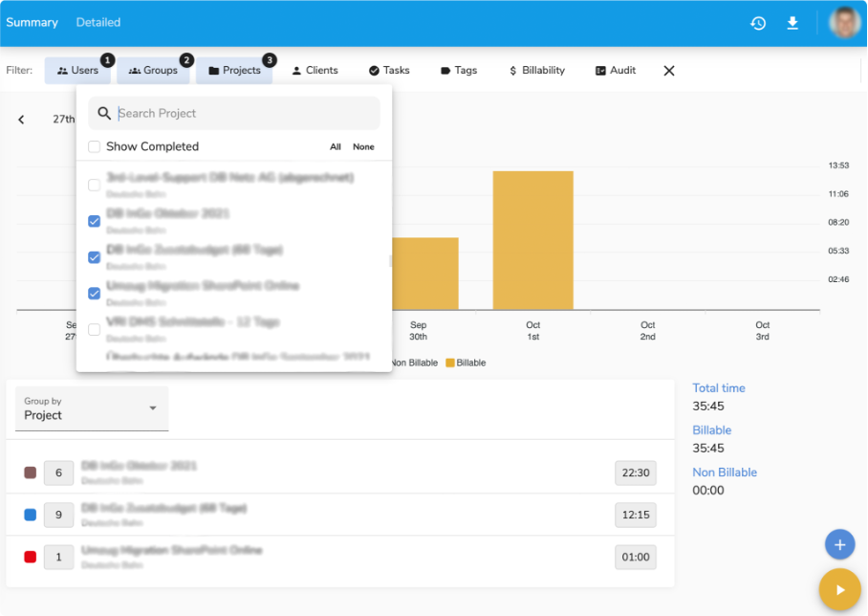The width and height of the screenshot is (868, 616).
Task: Click All to select every project
Action: tap(336, 147)
